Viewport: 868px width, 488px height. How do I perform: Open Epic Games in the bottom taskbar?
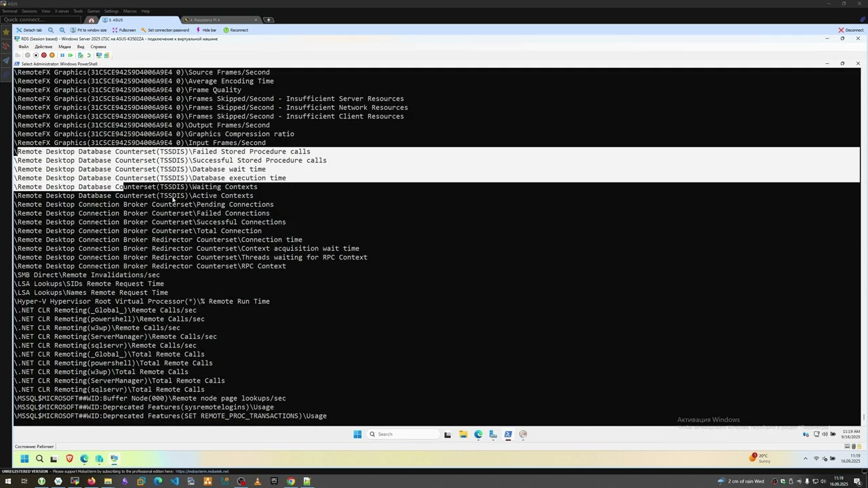click(274, 482)
